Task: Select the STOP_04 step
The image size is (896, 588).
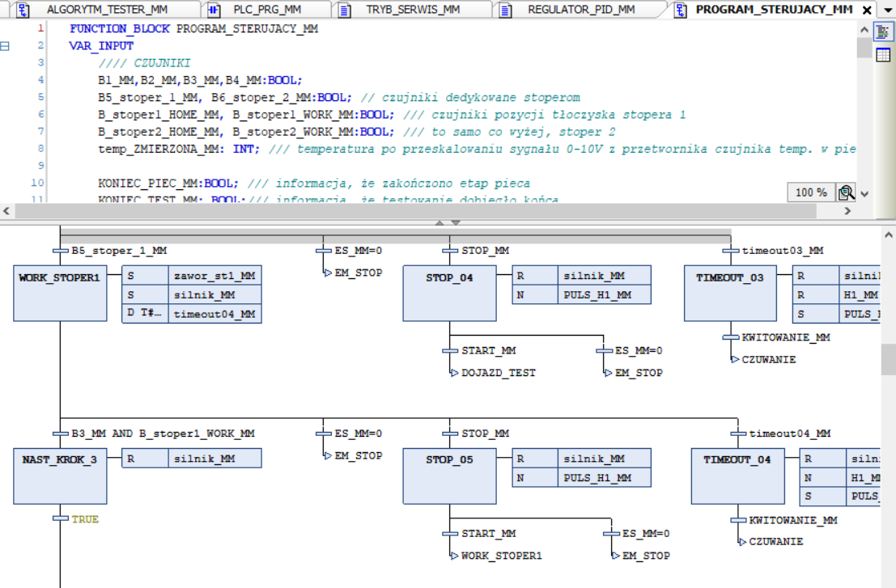Action: [450, 294]
